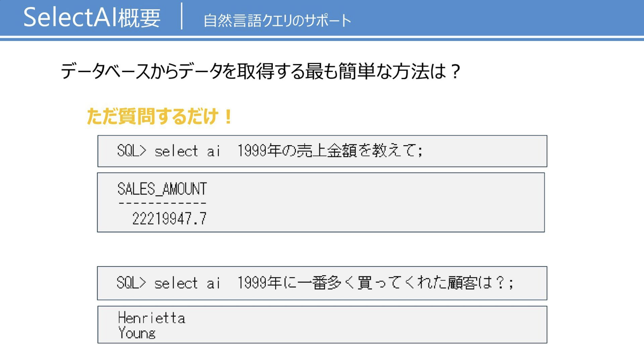Image resolution: width=644 pixels, height=361 pixels.
Task: Click the first SQL> prompt
Action: tap(131, 151)
